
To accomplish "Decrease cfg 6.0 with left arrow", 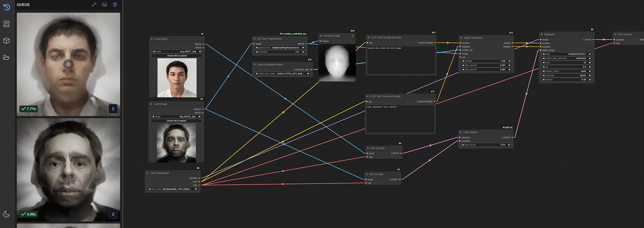I will click(544, 67).
